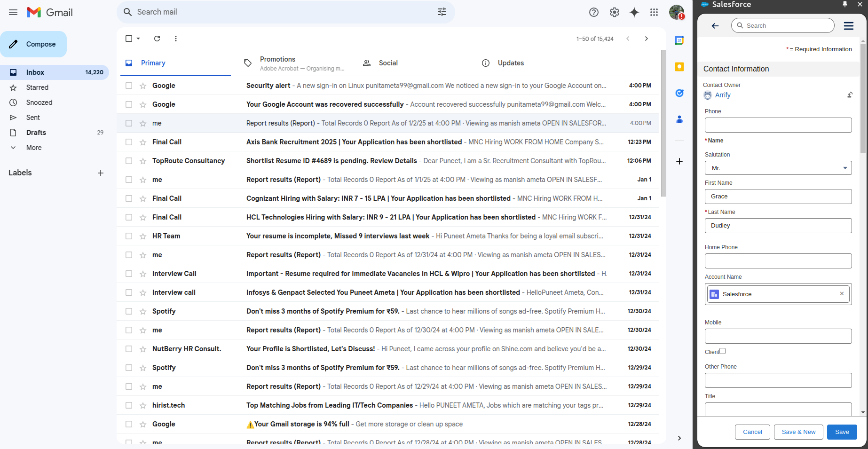Open Gmail settings gear
The height and width of the screenshot is (449, 868).
tap(614, 12)
